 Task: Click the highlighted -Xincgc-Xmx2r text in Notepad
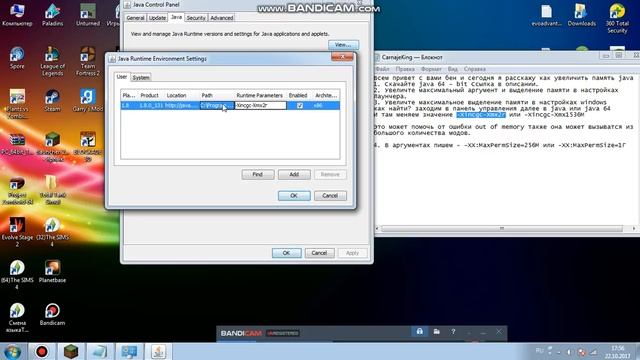pyautogui.click(x=481, y=115)
